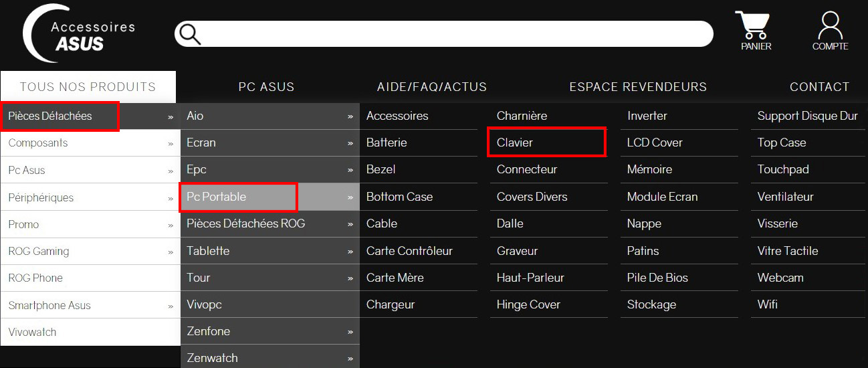Choose Batterie part category
Viewport: 868px width, 368px height.
[387, 143]
